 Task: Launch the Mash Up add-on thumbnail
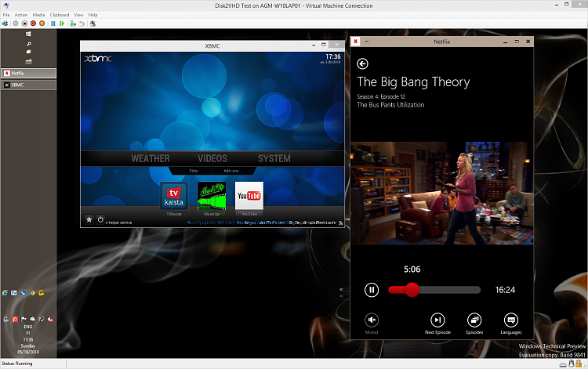212,196
